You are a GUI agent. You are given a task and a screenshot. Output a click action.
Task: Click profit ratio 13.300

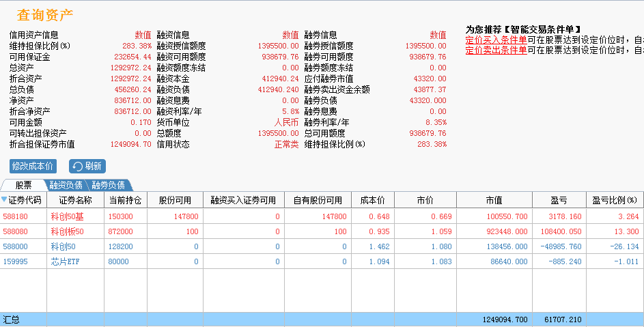pyautogui.click(x=626, y=231)
